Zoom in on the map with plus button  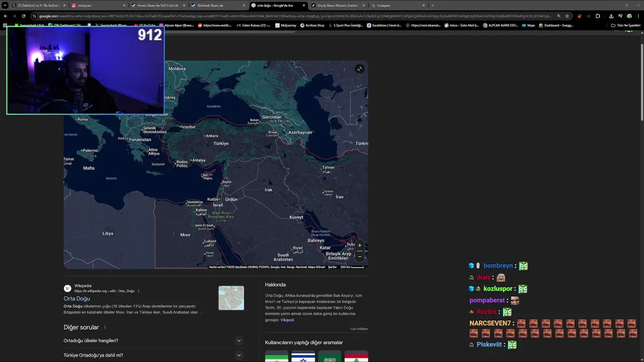[x=359, y=245]
